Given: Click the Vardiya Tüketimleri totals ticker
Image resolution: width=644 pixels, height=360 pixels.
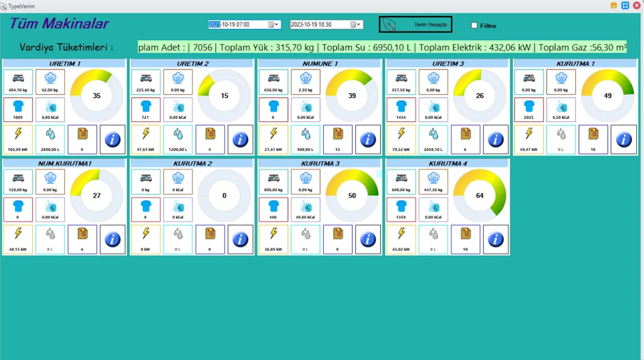Looking at the screenshot, I should (x=382, y=48).
